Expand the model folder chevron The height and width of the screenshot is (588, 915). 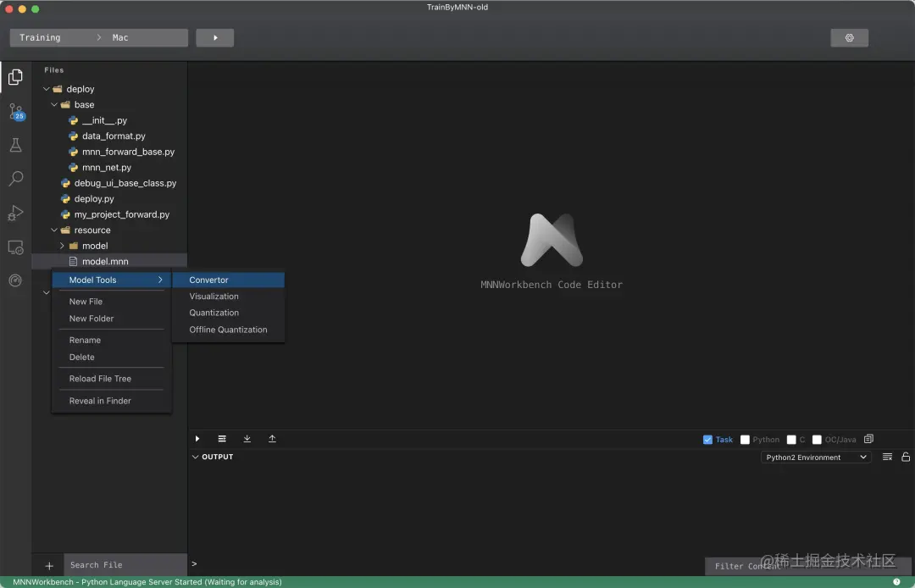[x=62, y=246]
